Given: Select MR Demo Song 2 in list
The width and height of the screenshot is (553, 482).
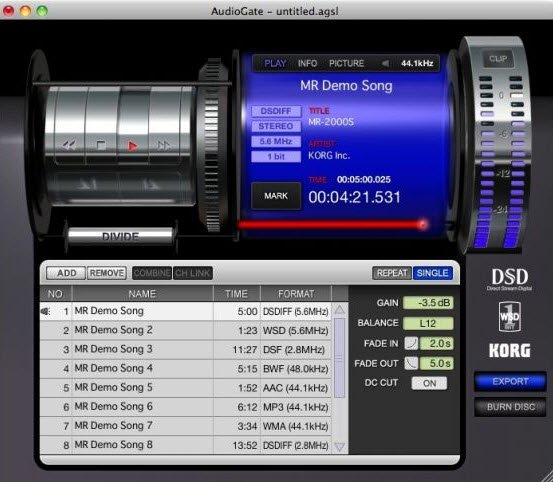Looking at the screenshot, I should [186, 330].
